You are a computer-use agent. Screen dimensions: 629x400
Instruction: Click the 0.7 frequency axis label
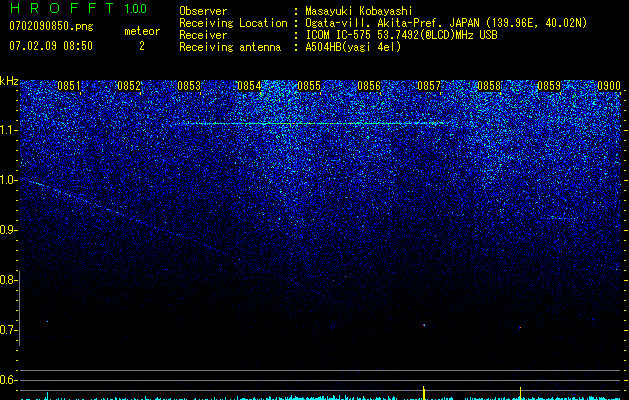[x=9, y=330]
